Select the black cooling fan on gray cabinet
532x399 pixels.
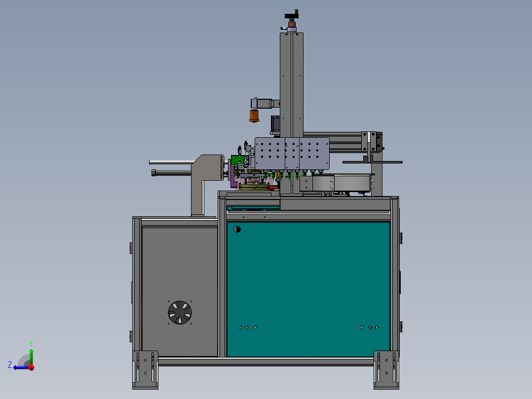(180, 313)
